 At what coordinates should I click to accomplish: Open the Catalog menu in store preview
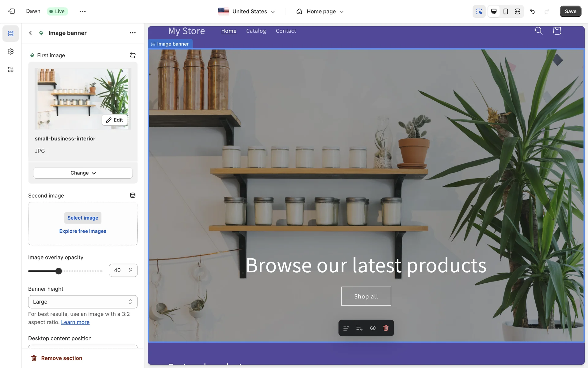coord(256,31)
